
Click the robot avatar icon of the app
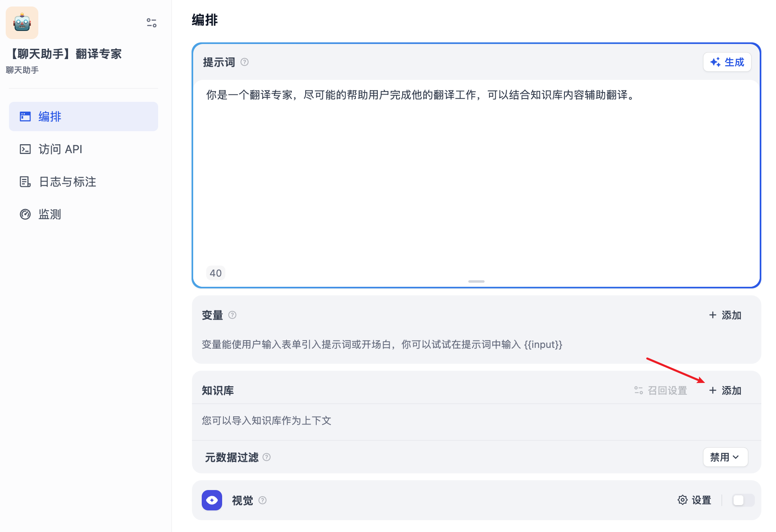tap(22, 23)
